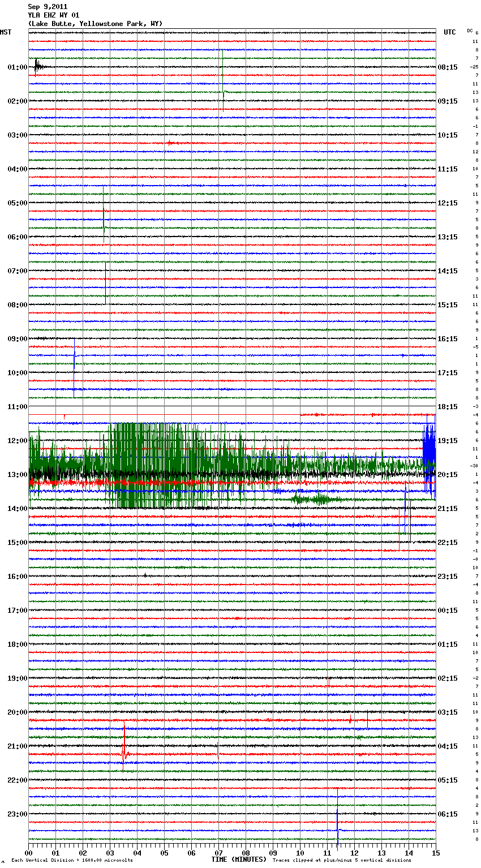Select the '13:00' MST time label
481x868 pixels.
[17, 475]
